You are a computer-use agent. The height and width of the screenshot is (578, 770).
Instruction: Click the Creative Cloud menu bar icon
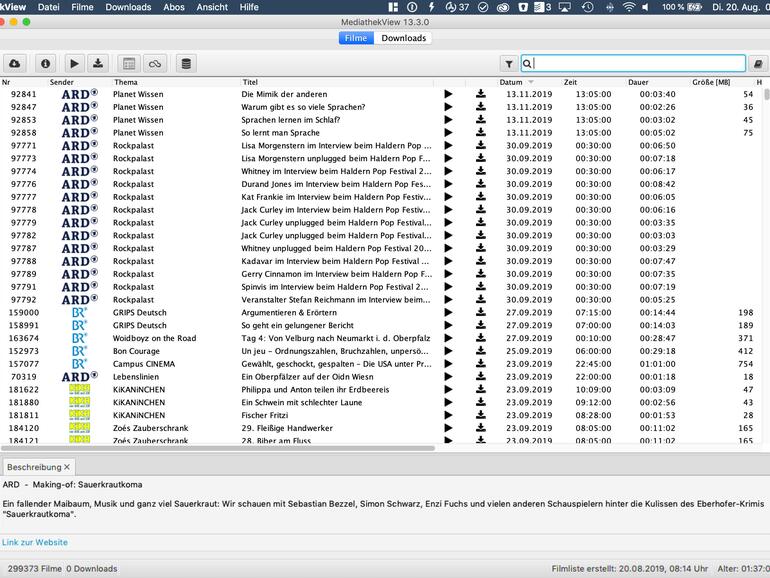[503, 7]
